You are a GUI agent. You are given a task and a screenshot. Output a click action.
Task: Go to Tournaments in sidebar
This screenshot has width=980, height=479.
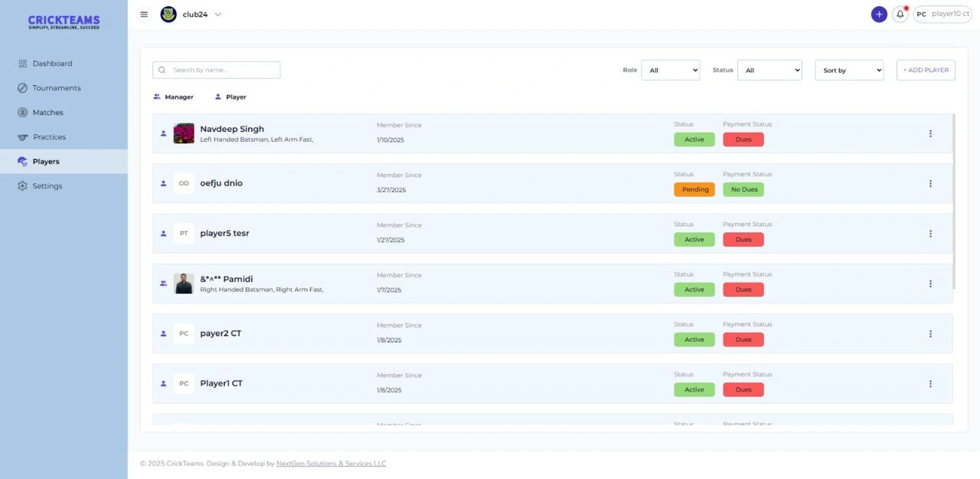pos(56,88)
